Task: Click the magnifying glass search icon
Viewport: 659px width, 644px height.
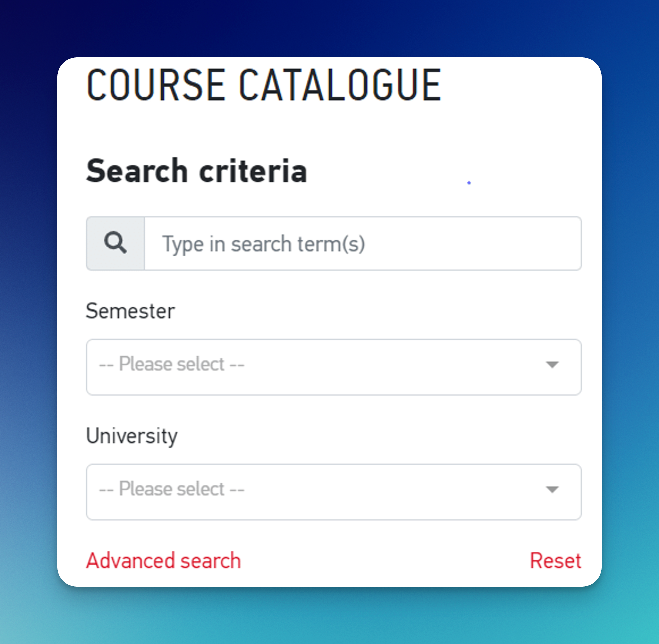Action: (115, 243)
